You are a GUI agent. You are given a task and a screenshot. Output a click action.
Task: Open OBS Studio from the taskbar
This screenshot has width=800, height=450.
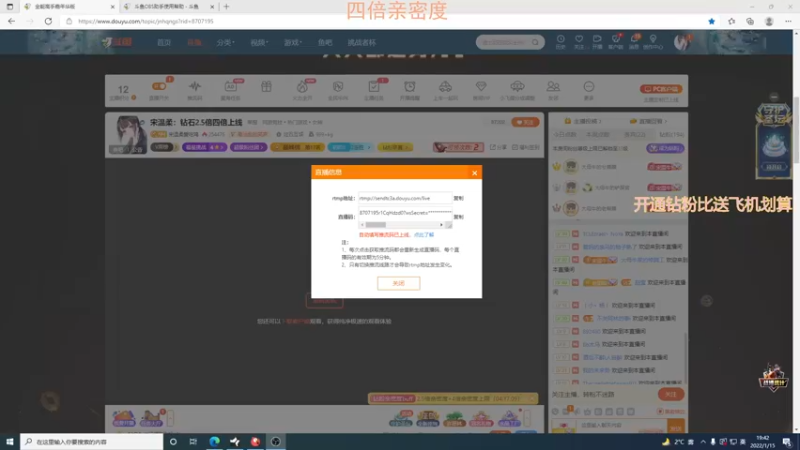click(276, 441)
